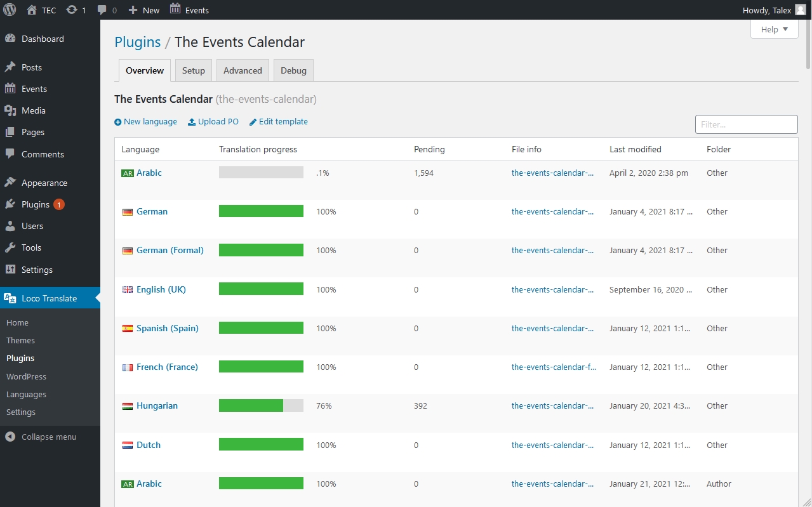This screenshot has height=507, width=812.
Task: Open the Events calendar icon in admin bar
Action: click(175, 9)
